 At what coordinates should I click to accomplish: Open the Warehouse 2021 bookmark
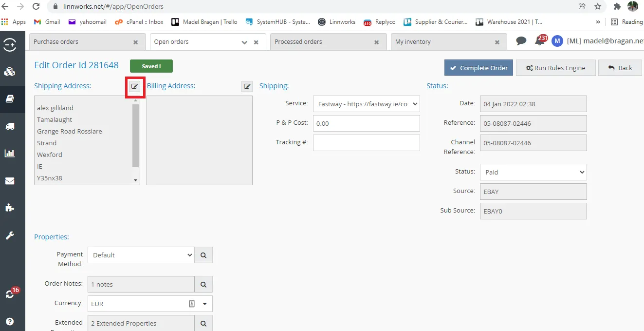click(509, 22)
